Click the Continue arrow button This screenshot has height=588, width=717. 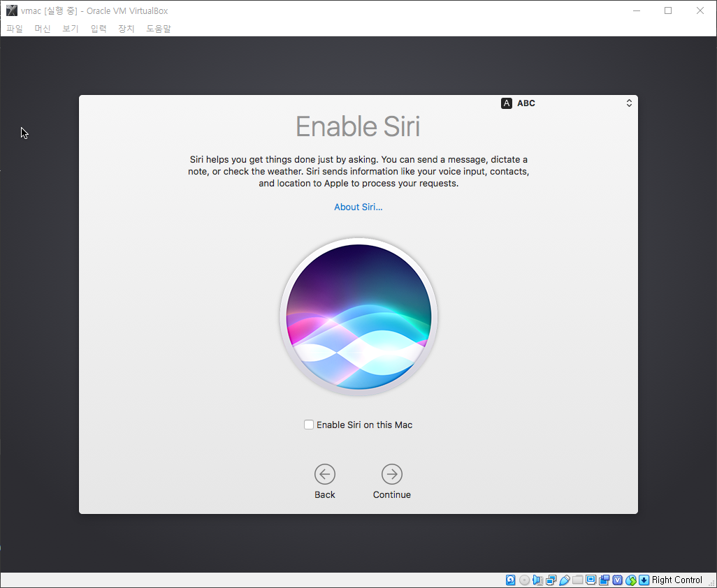tap(392, 474)
